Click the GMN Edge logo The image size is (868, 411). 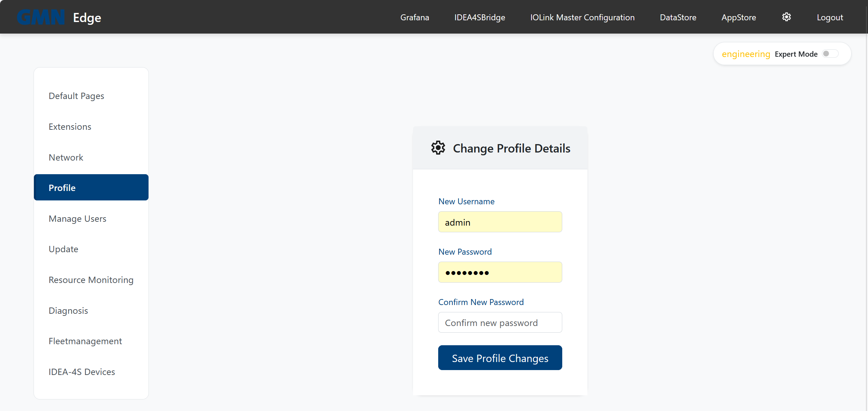[59, 17]
